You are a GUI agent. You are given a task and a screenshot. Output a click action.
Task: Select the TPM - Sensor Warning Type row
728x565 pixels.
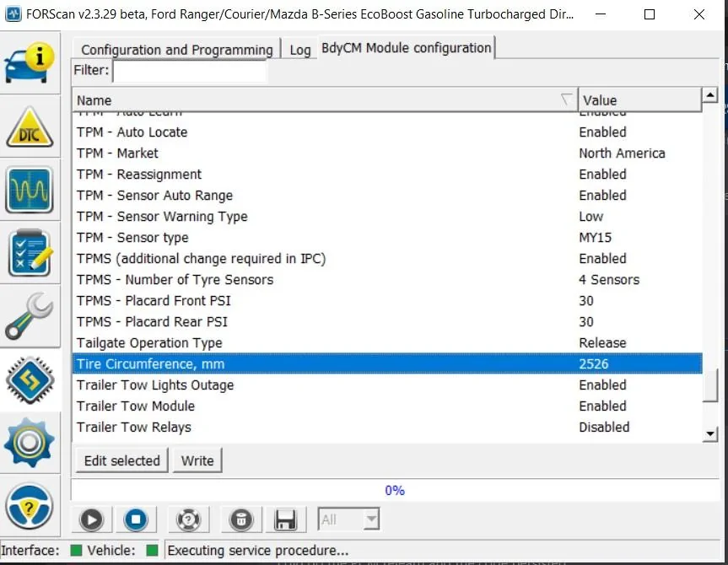click(387, 217)
